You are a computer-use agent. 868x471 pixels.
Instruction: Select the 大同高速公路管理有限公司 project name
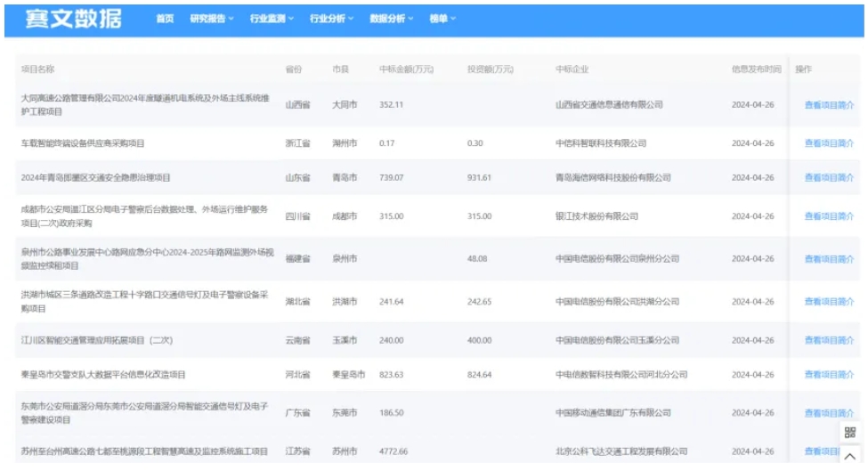[145, 104]
